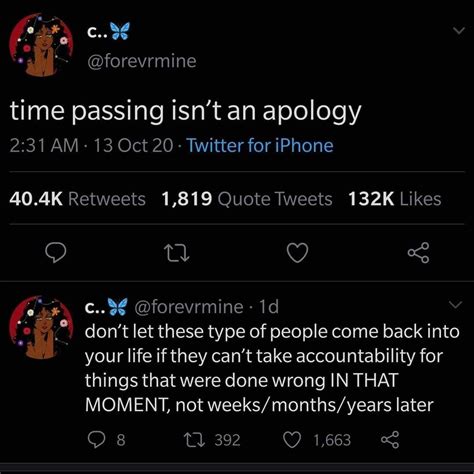Viewport: 474px width, 474px height.
Task: Share the reply tweet
Action: (x=390, y=440)
